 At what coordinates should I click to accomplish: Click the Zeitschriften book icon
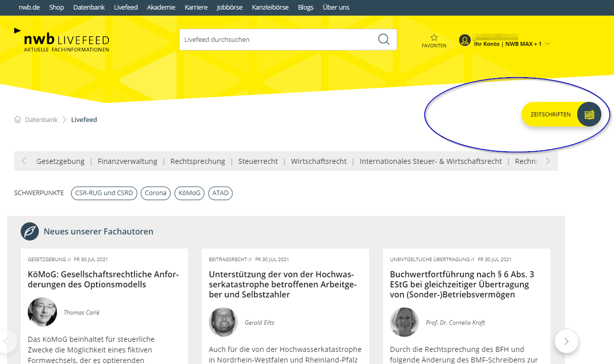(589, 114)
